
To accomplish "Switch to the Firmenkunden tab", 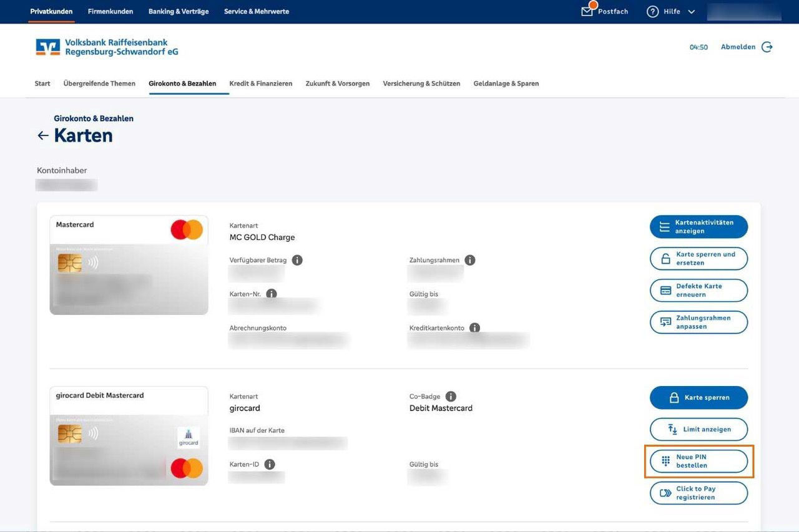I will (110, 11).
